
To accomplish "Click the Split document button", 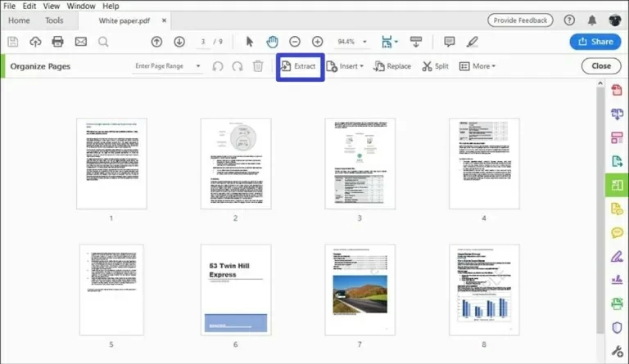I will (x=435, y=66).
